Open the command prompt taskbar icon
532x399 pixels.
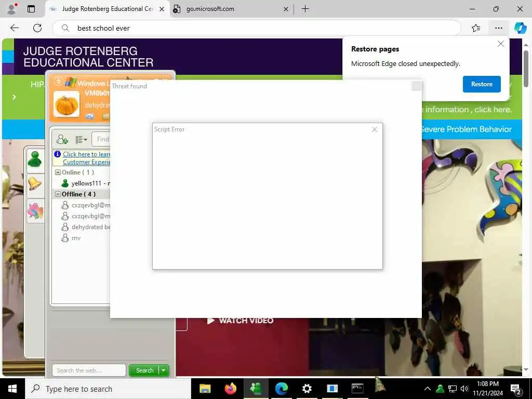tap(357, 389)
